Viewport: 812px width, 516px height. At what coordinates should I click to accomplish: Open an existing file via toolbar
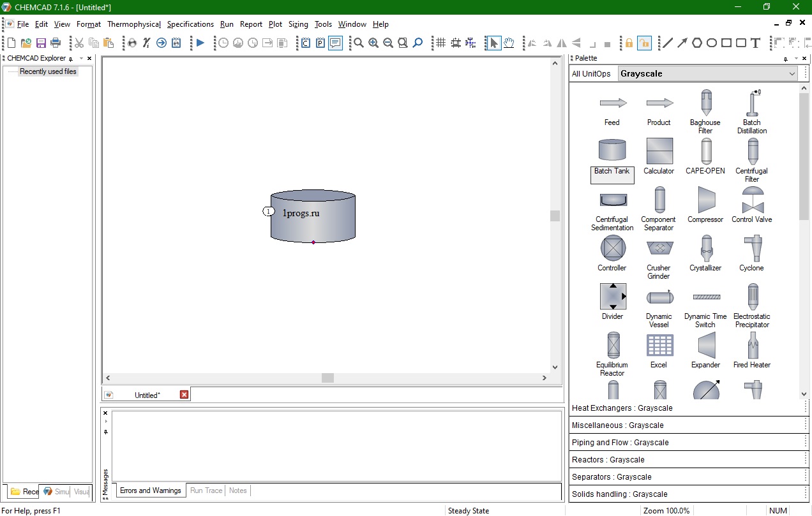click(26, 43)
